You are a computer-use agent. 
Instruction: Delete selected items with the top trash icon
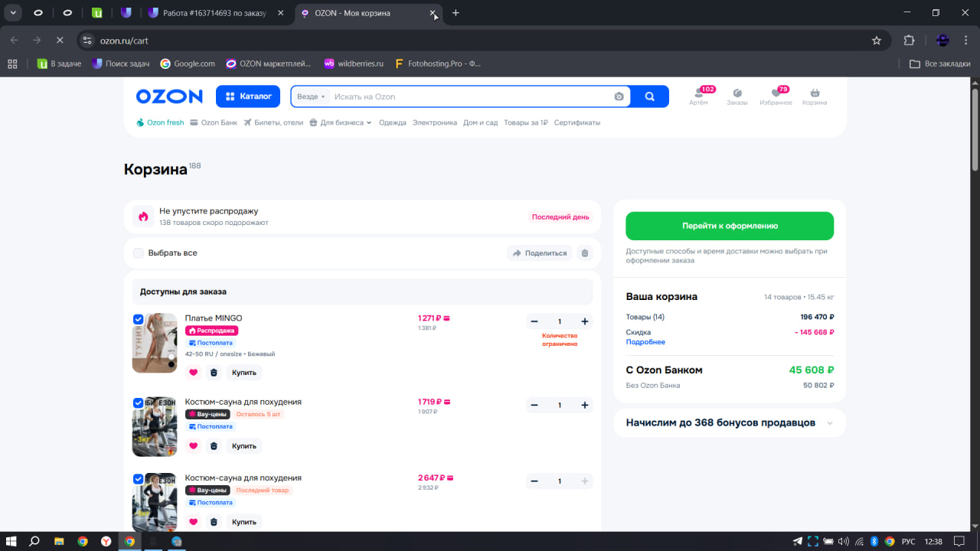tap(585, 253)
